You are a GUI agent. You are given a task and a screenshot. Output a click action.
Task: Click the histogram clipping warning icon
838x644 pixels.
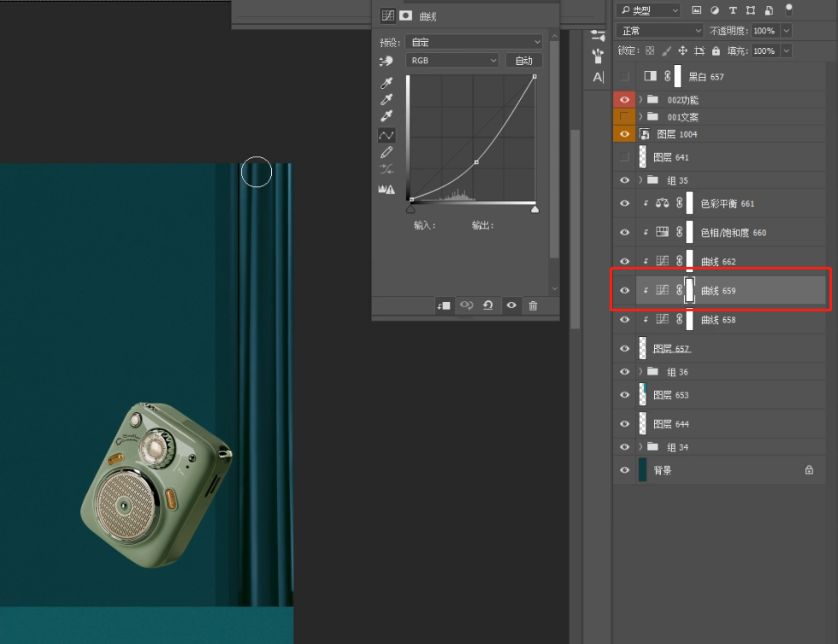[x=387, y=189]
